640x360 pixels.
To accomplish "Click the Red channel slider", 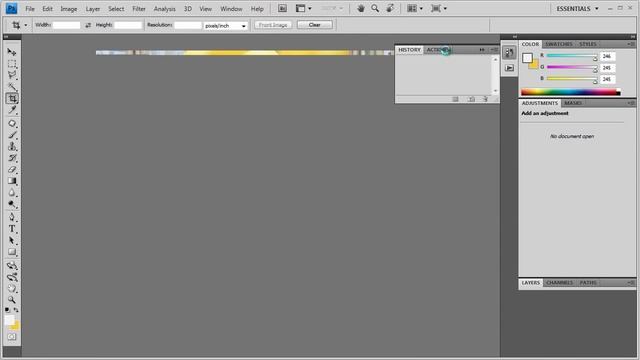I will point(571,56).
